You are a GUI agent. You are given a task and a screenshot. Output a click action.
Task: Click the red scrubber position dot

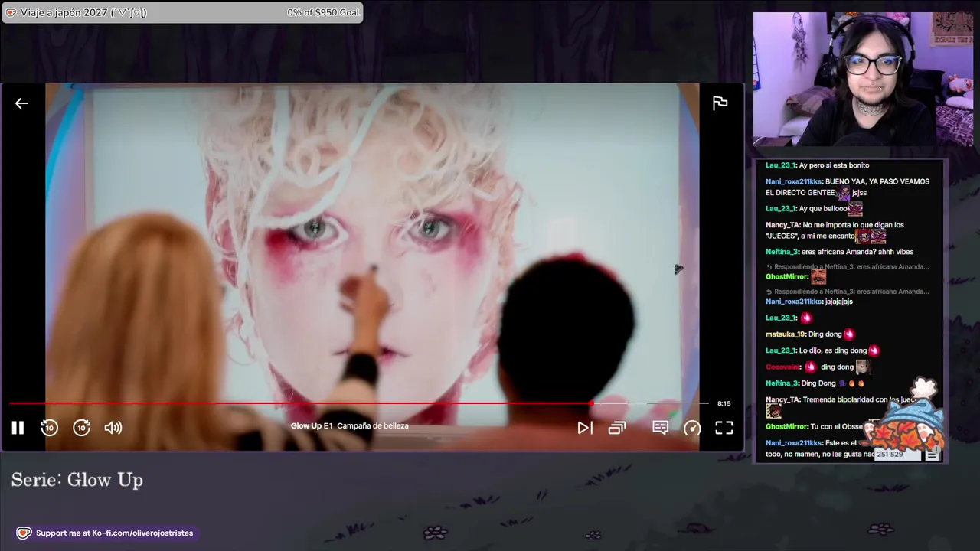pos(592,403)
